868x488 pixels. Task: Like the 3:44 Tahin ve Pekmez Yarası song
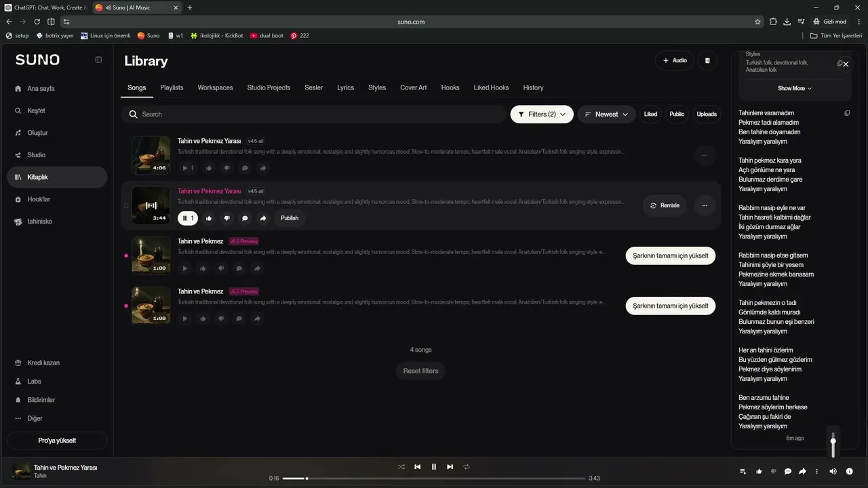click(x=209, y=218)
